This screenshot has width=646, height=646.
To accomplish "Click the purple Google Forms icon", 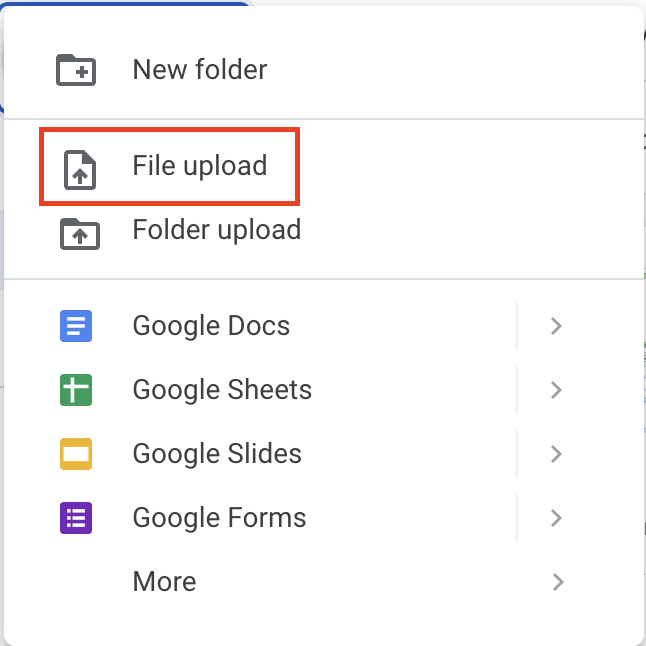I will 76,518.
